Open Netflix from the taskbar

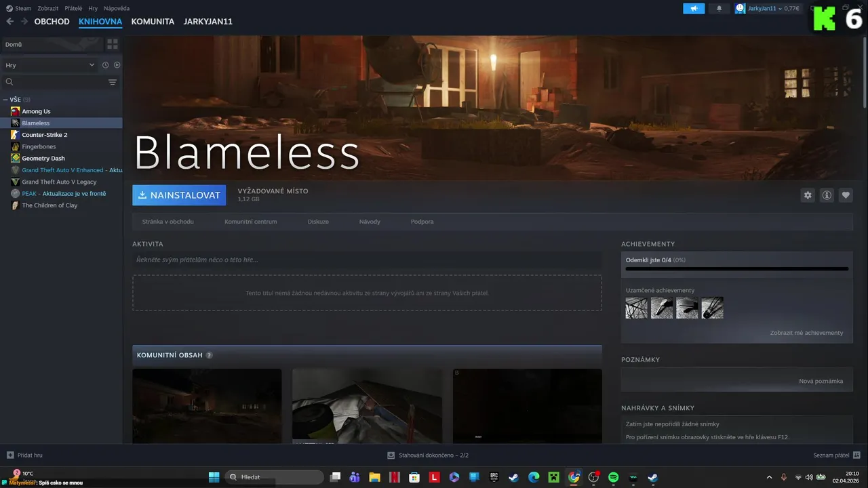pyautogui.click(x=394, y=477)
